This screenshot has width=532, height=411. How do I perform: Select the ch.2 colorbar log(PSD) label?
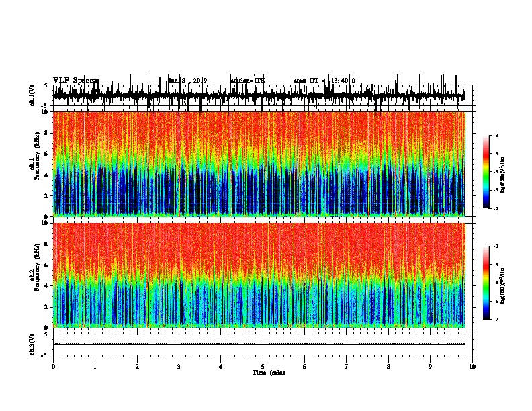(x=503, y=285)
